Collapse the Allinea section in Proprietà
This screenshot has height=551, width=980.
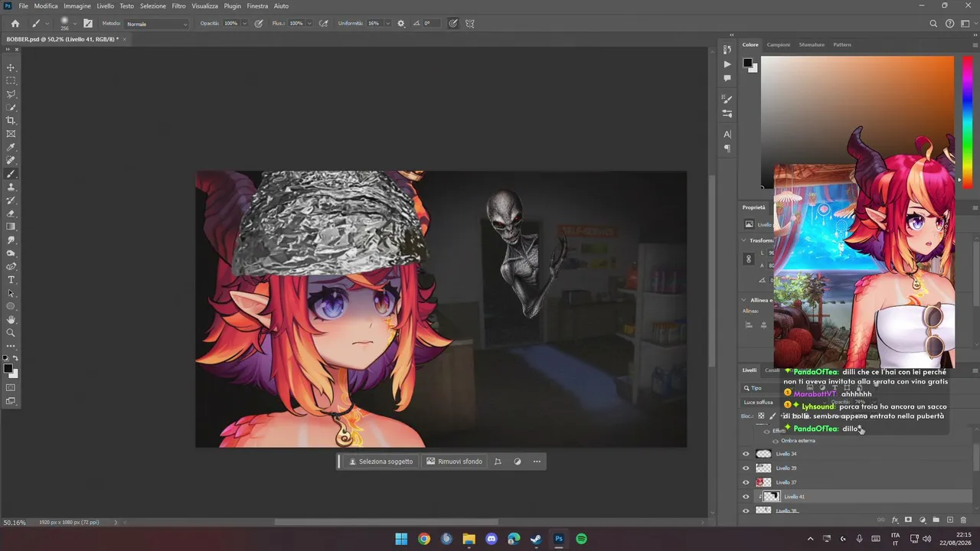click(x=744, y=300)
